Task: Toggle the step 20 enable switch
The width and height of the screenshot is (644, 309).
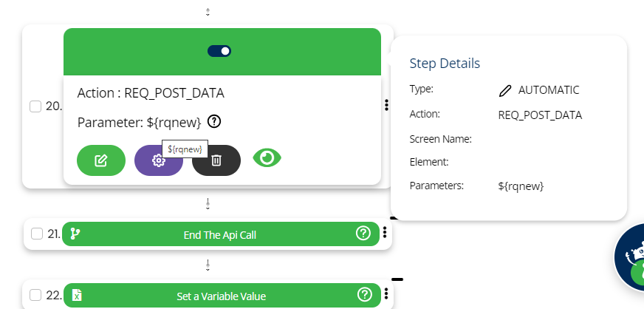Action: (x=220, y=51)
